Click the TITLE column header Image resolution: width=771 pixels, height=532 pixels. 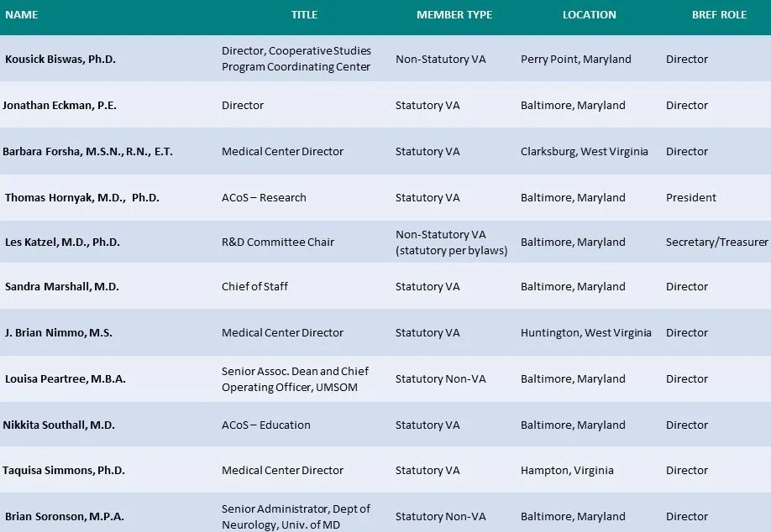pos(304,15)
